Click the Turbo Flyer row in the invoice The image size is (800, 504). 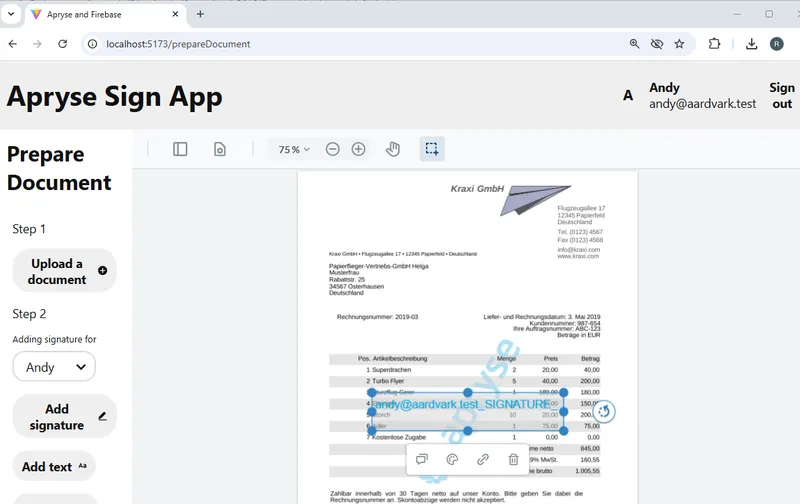464,381
